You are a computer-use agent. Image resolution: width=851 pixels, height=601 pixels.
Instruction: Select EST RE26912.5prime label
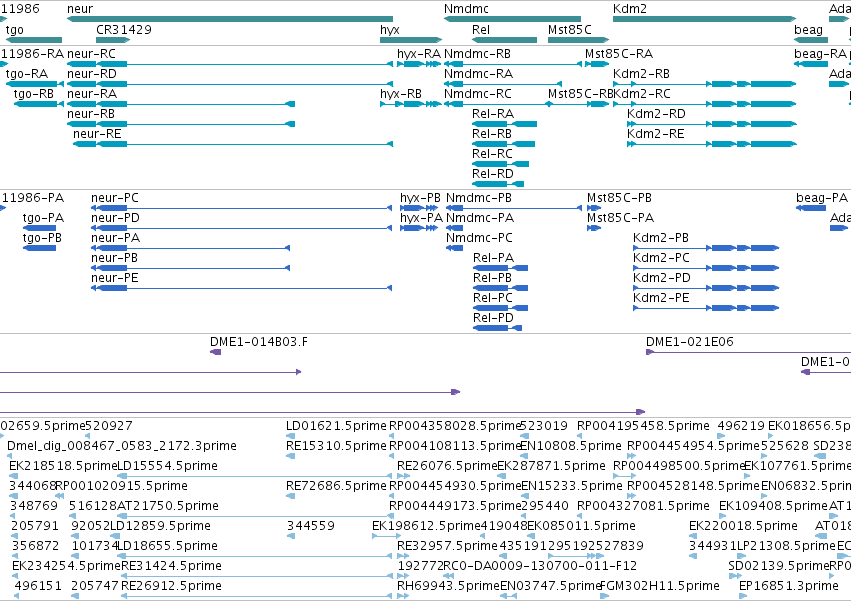click(x=171, y=586)
